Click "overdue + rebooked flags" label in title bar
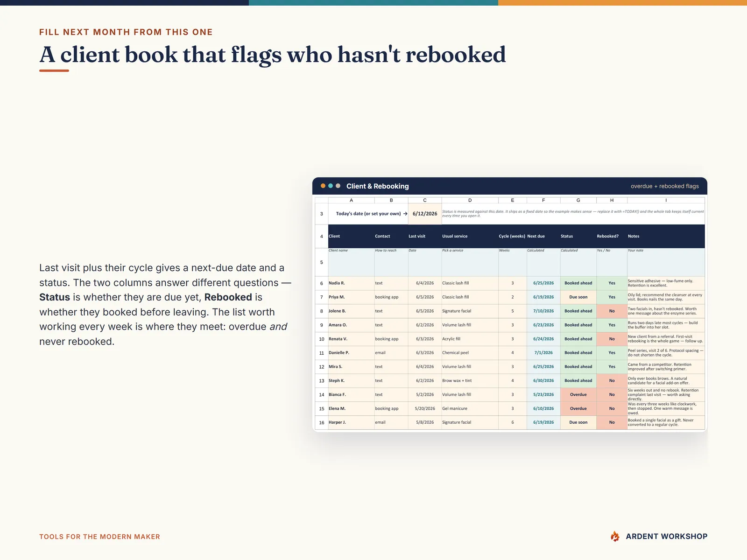 [665, 186]
